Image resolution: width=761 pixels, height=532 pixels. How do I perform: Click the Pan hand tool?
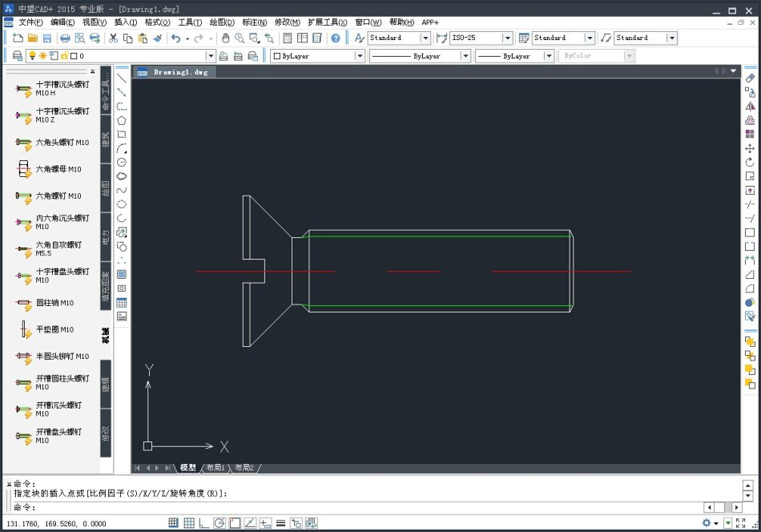(225, 38)
